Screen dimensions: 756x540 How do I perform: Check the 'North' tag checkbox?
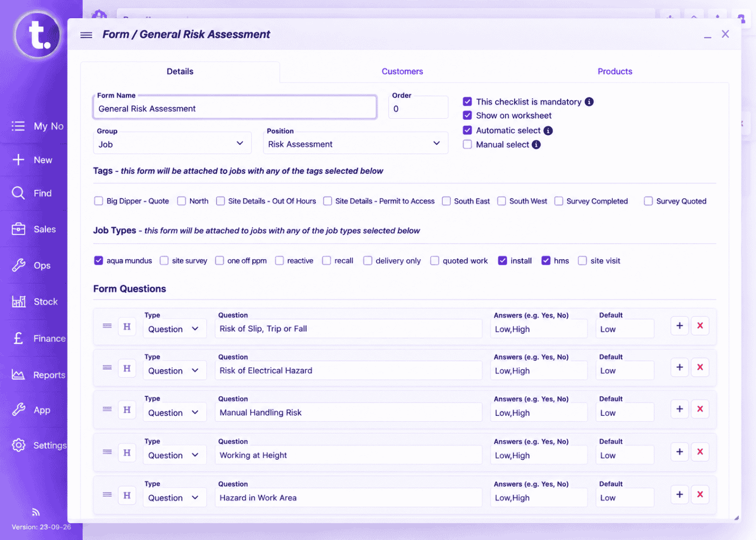click(181, 201)
